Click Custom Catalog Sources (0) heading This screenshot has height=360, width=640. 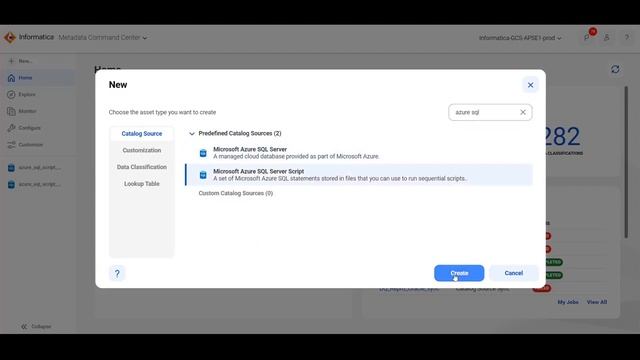pos(236,193)
